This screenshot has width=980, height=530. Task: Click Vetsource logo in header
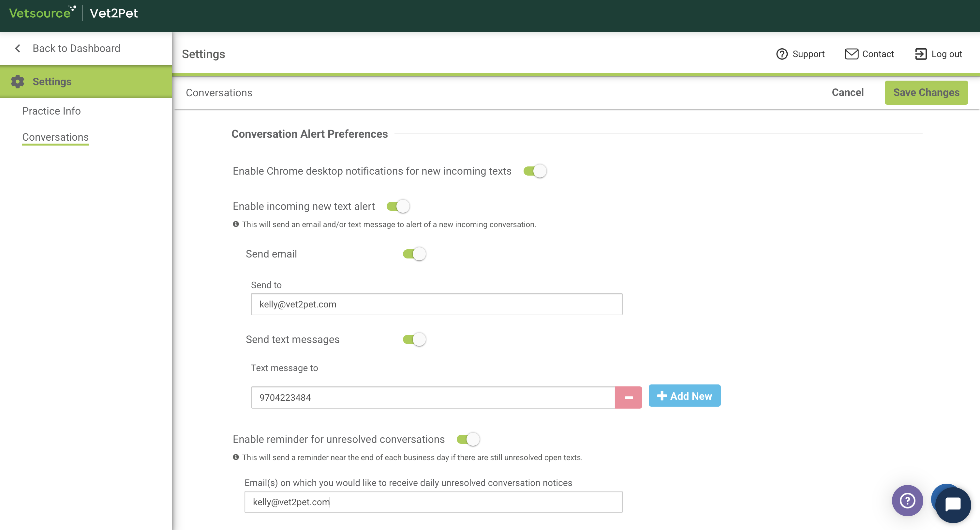pos(42,13)
